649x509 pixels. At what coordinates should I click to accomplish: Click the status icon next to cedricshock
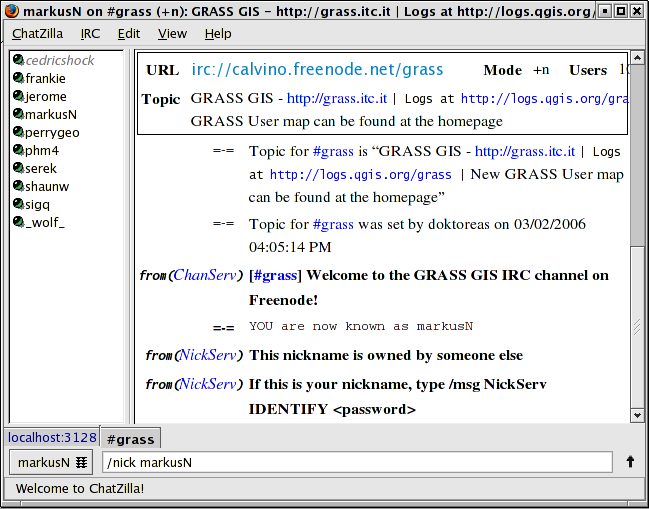[19, 60]
